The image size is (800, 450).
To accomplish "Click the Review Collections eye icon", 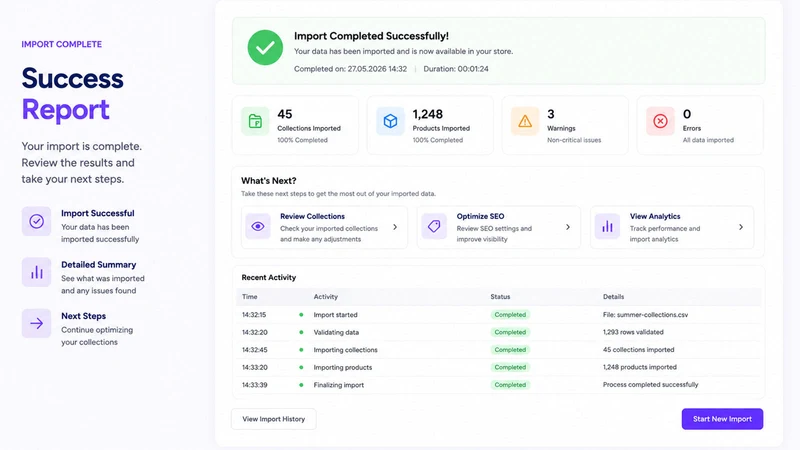I will (258, 226).
